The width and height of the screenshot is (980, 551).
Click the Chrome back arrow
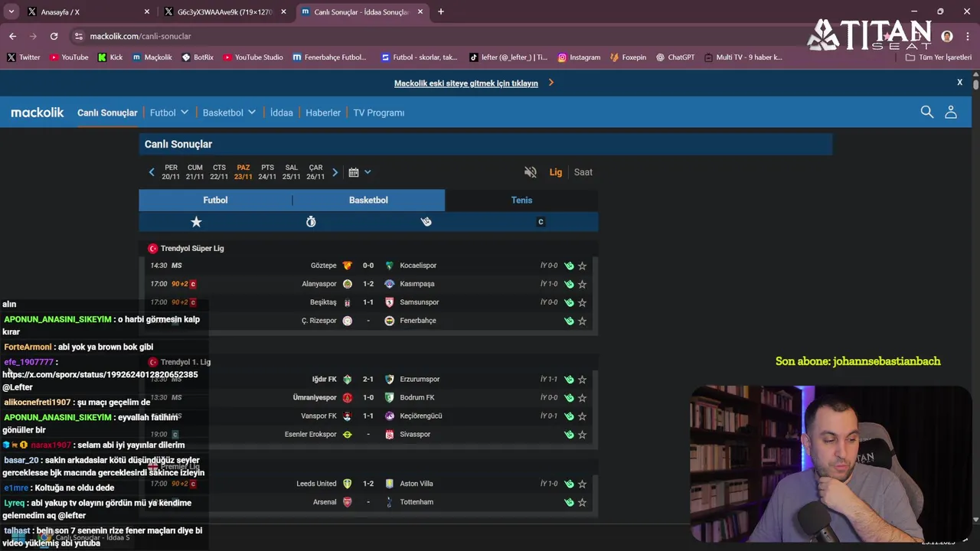[12, 36]
